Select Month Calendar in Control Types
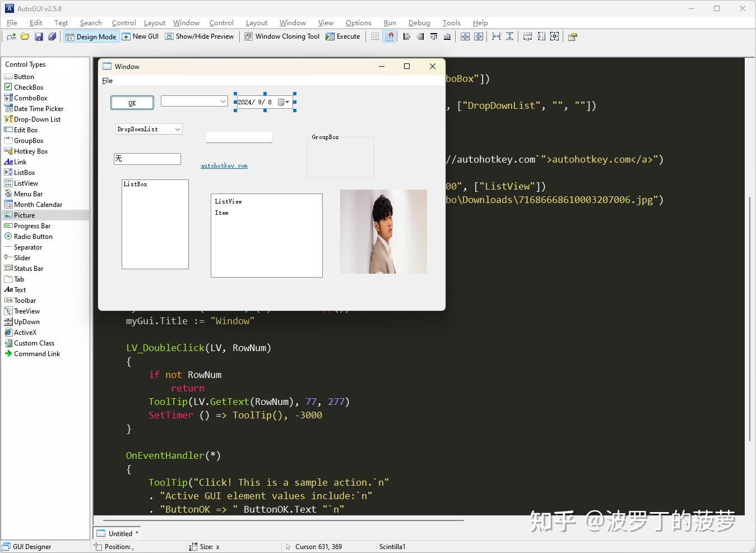Image resolution: width=756 pixels, height=553 pixels. pos(38,205)
